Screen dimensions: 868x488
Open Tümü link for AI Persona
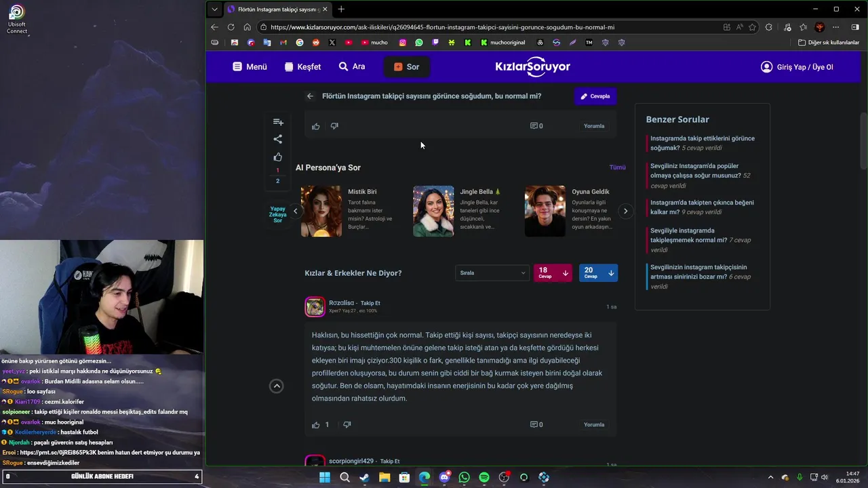[617, 167]
